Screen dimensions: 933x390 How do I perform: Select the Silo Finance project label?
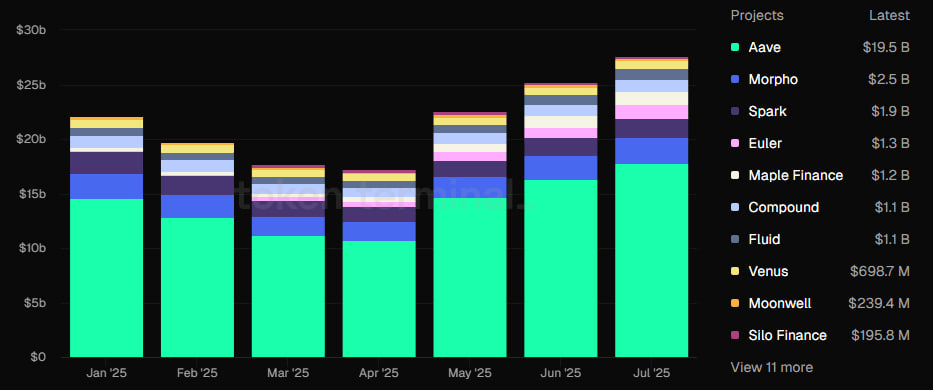coord(787,335)
